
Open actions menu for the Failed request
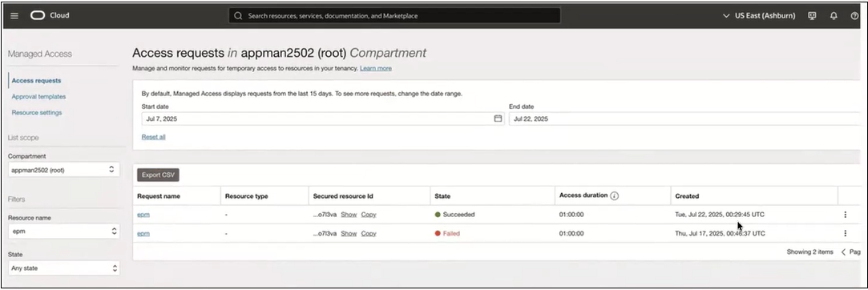[845, 234]
